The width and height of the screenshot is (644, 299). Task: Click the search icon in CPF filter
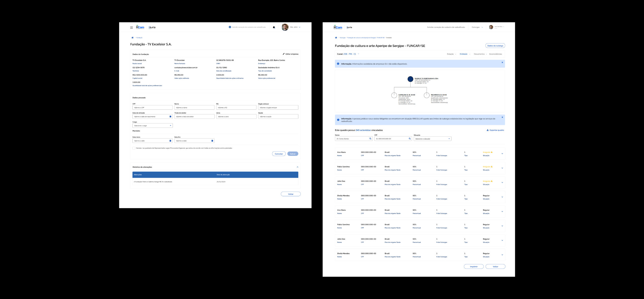pos(410,139)
